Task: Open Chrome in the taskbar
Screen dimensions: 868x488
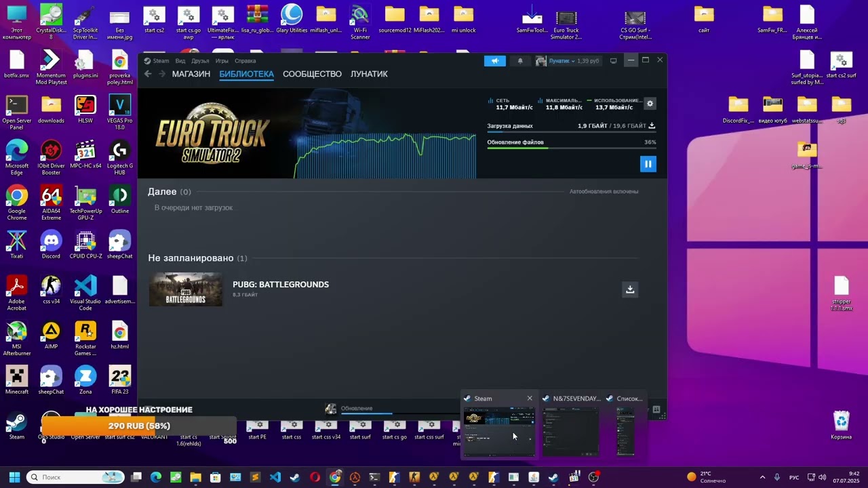Action: point(335,477)
